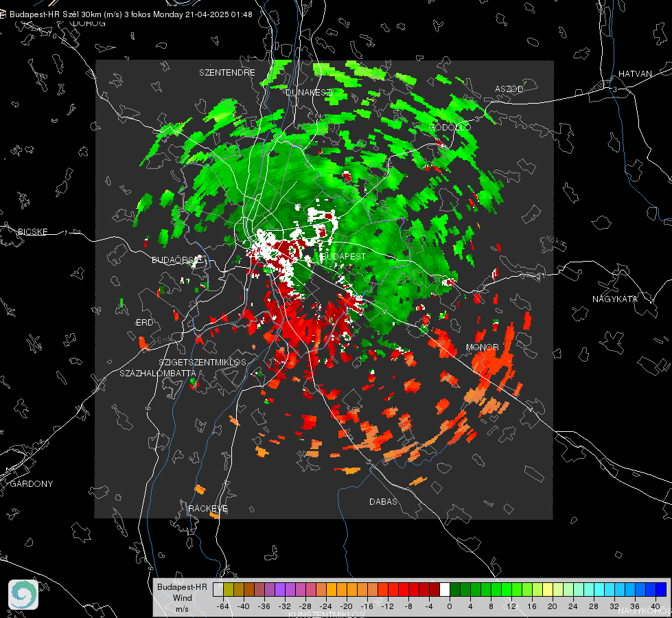Click the ÉRD town label

pyautogui.click(x=144, y=323)
